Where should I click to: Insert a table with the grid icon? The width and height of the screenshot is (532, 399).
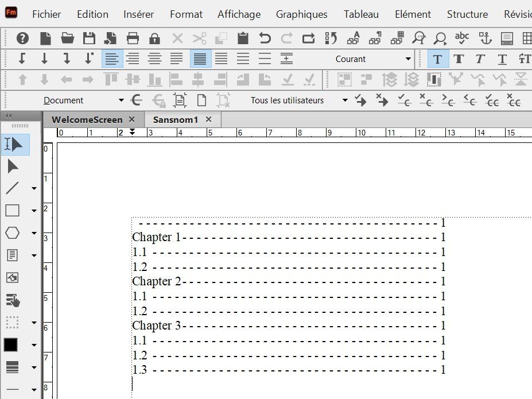pyautogui.click(x=527, y=38)
